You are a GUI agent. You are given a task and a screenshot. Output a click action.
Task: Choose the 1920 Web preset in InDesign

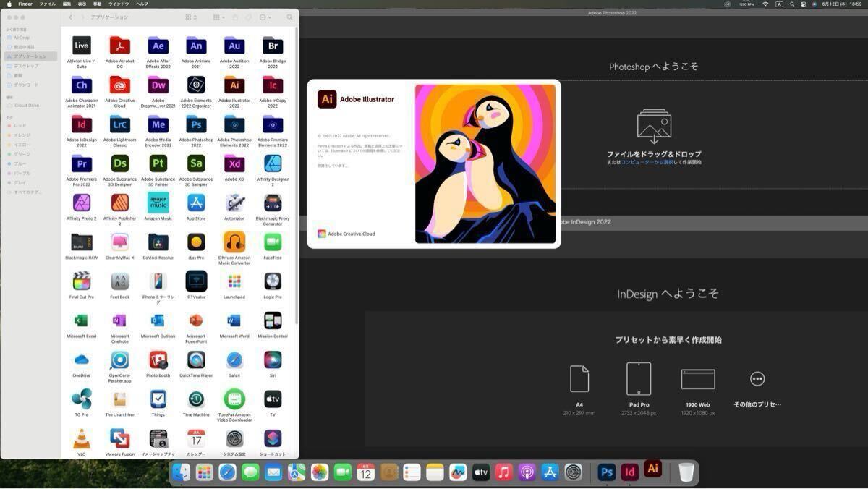(x=698, y=391)
